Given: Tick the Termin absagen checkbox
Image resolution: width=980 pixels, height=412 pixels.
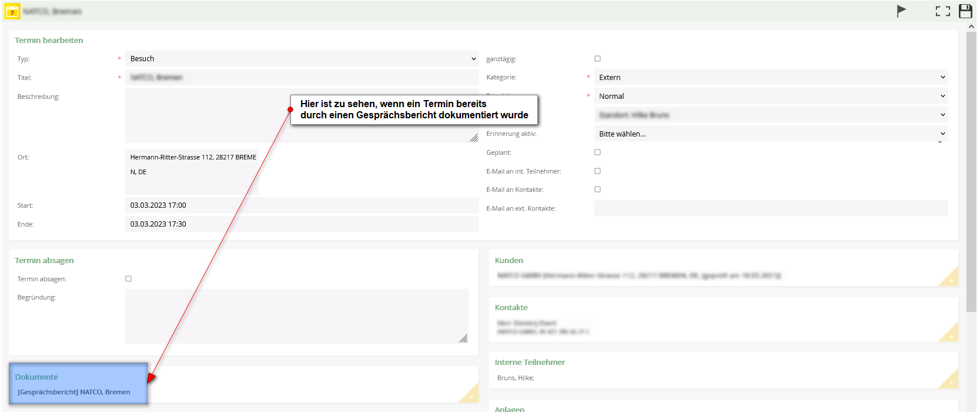Looking at the screenshot, I should point(128,279).
